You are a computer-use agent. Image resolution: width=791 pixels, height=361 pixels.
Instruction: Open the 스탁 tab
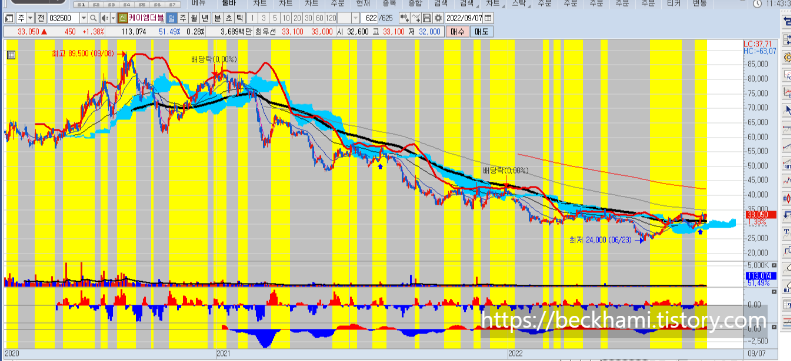point(518,3)
